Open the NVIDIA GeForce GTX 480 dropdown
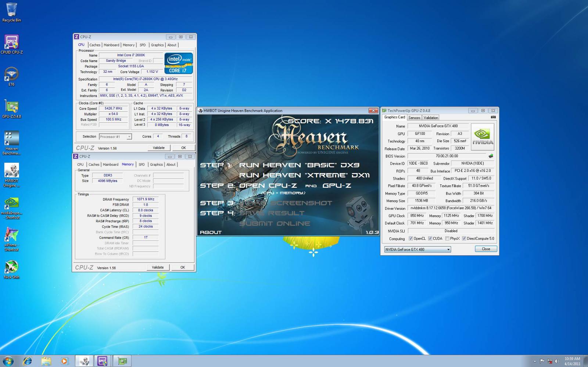This screenshot has height=367, width=588. (417, 249)
